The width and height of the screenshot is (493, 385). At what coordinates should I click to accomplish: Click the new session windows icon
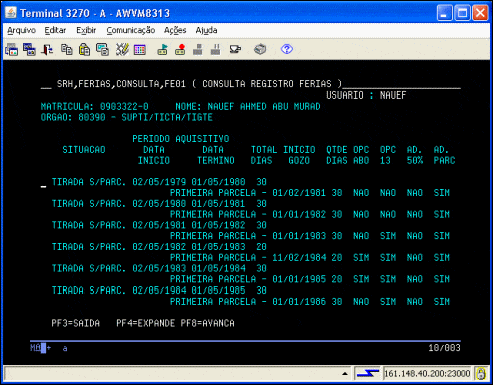pos(29,50)
